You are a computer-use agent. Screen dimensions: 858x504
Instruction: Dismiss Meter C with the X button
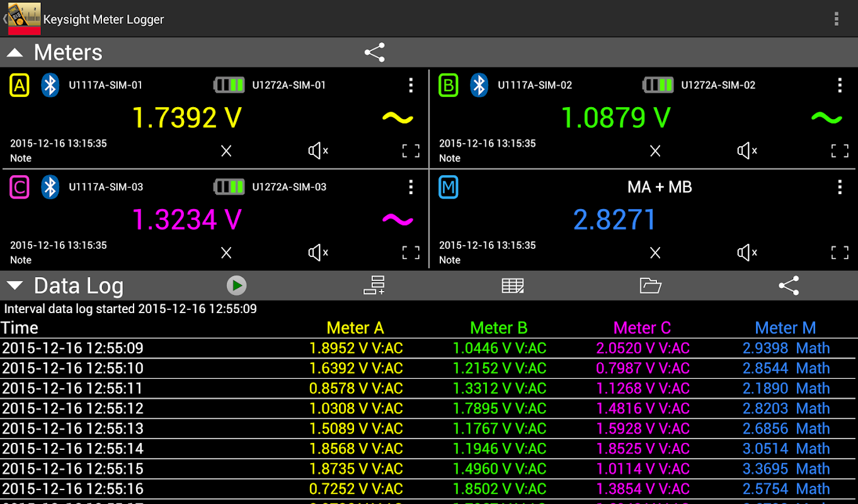click(226, 253)
